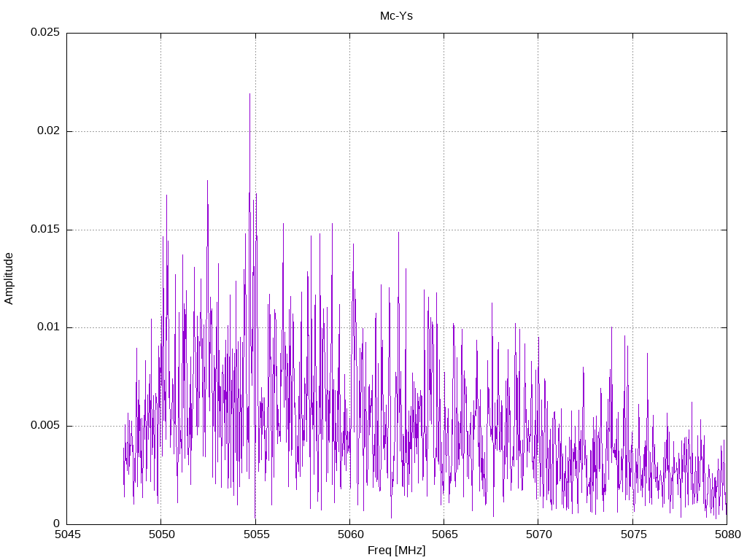Select the 5070 x-axis tick label
This screenshot has width=747, height=560.
pyautogui.click(x=539, y=534)
